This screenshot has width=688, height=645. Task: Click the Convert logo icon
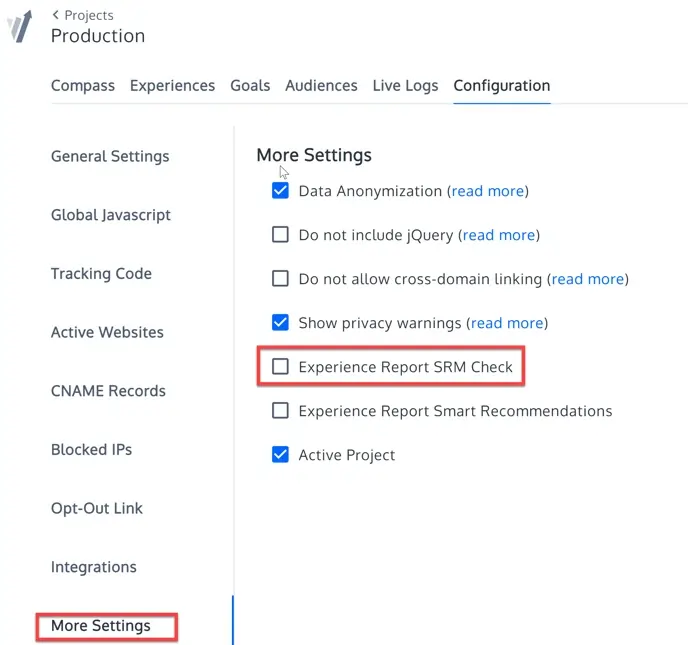pyautogui.click(x=20, y=26)
